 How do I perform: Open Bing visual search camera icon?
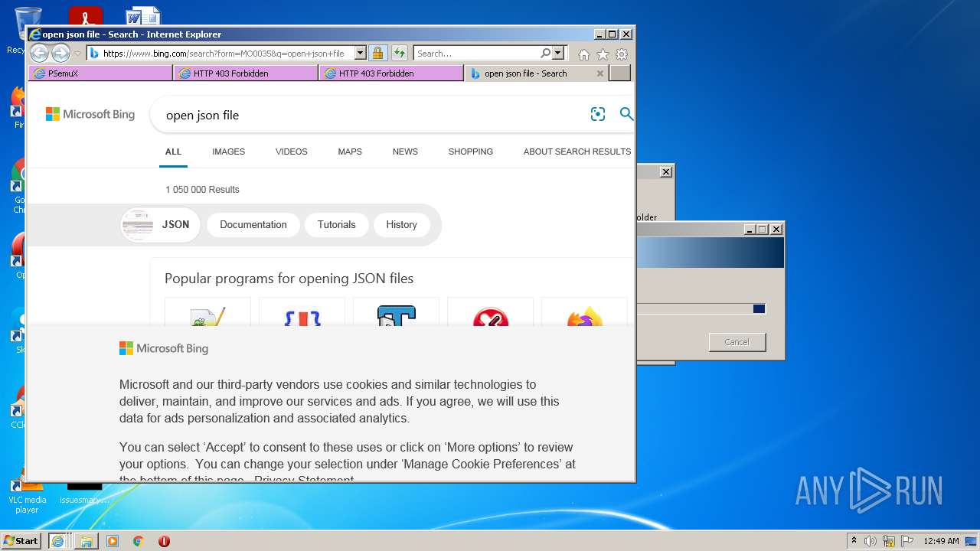(598, 114)
